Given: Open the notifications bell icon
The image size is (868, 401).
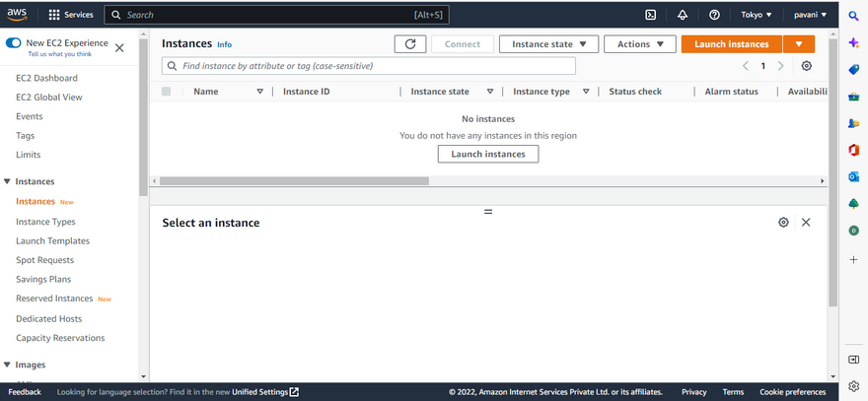Looking at the screenshot, I should tap(683, 15).
